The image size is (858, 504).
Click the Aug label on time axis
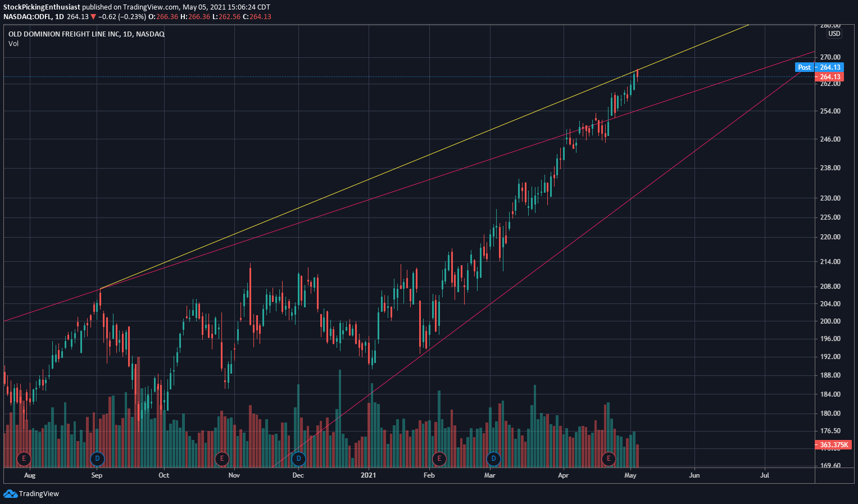30,475
